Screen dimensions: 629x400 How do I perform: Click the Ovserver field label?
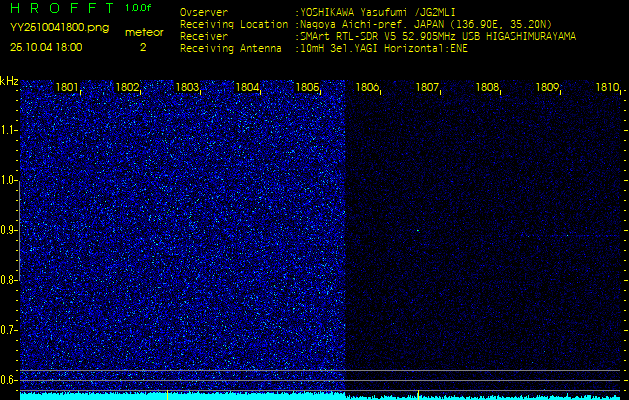[204, 12]
